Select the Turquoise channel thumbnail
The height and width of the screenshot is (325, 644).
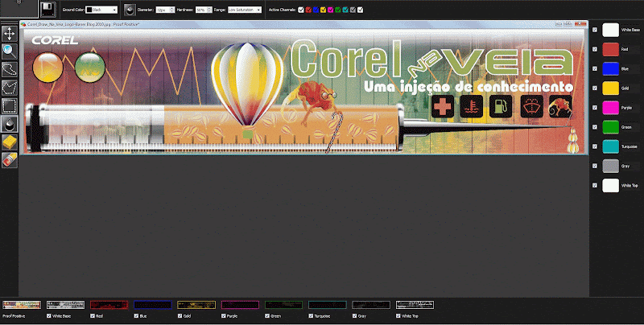coord(328,305)
